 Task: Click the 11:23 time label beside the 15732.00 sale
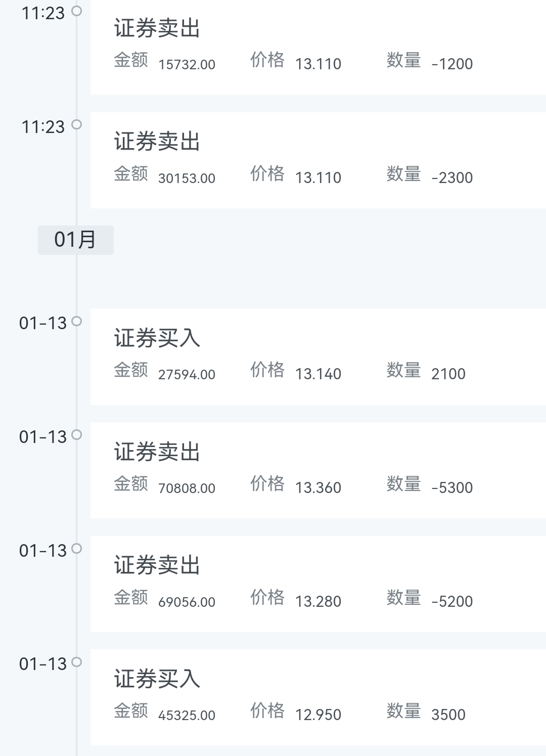(43, 13)
